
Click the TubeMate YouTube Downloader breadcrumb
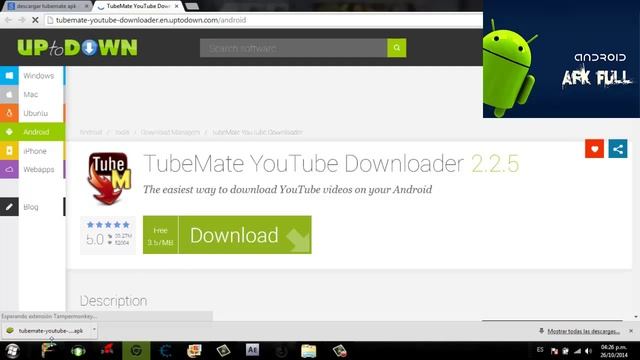(257, 132)
